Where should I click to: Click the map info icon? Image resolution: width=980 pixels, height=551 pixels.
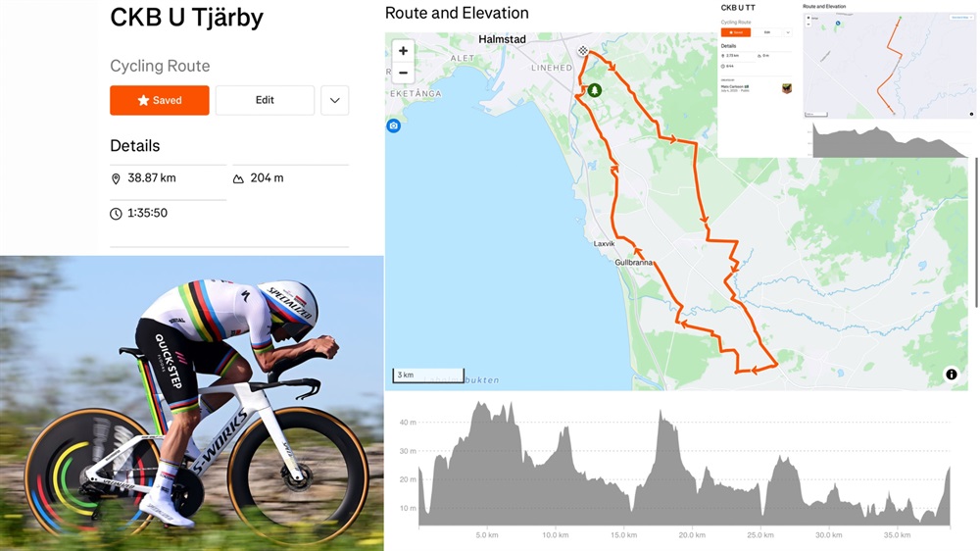pyautogui.click(x=952, y=375)
